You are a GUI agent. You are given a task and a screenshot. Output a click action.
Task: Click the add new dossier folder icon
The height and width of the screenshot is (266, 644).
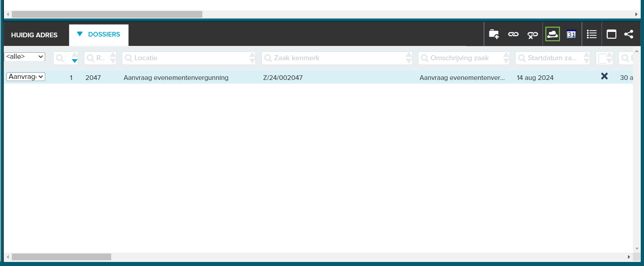pyautogui.click(x=494, y=34)
